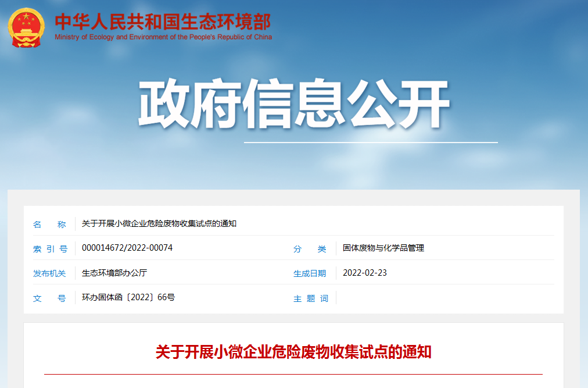Select the 名称 field label
588x388 pixels.
(x=49, y=225)
